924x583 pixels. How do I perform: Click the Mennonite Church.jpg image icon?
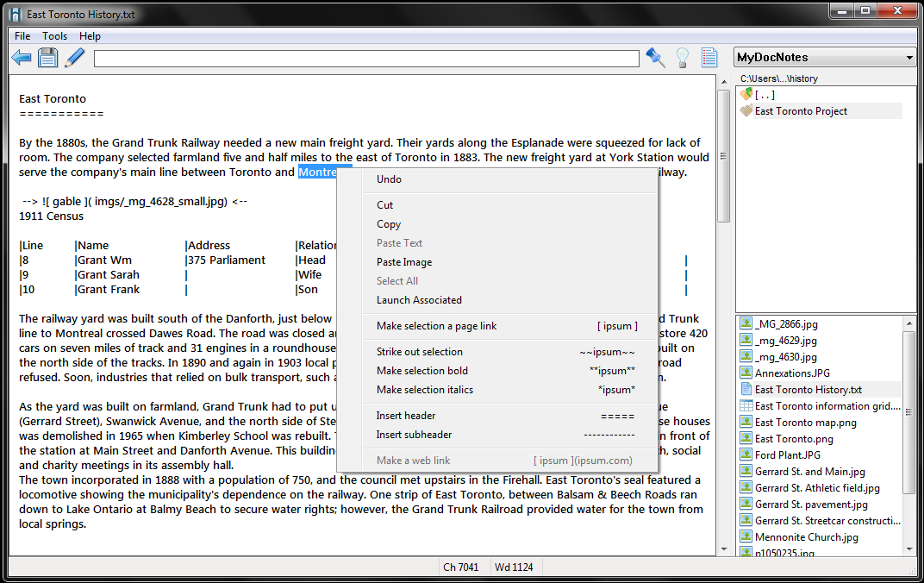[x=746, y=536]
